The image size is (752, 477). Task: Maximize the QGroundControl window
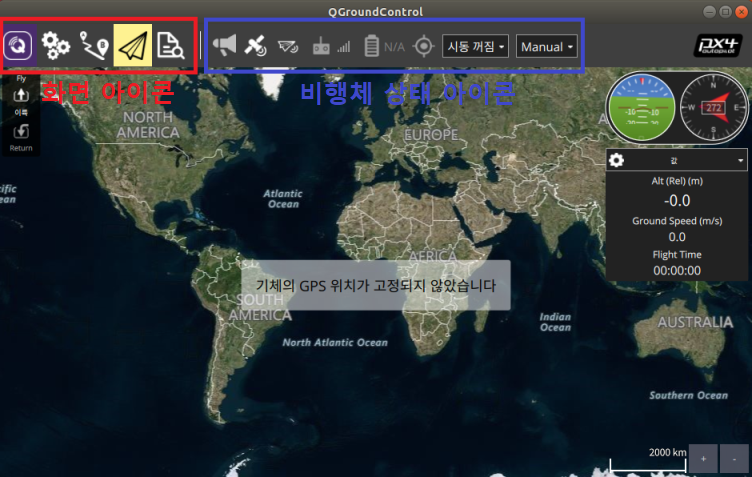[x=726, y=12]
